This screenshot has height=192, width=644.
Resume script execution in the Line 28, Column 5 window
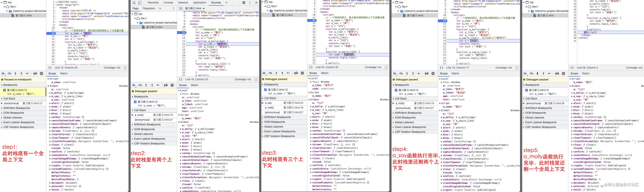click(x=525, y=74)
